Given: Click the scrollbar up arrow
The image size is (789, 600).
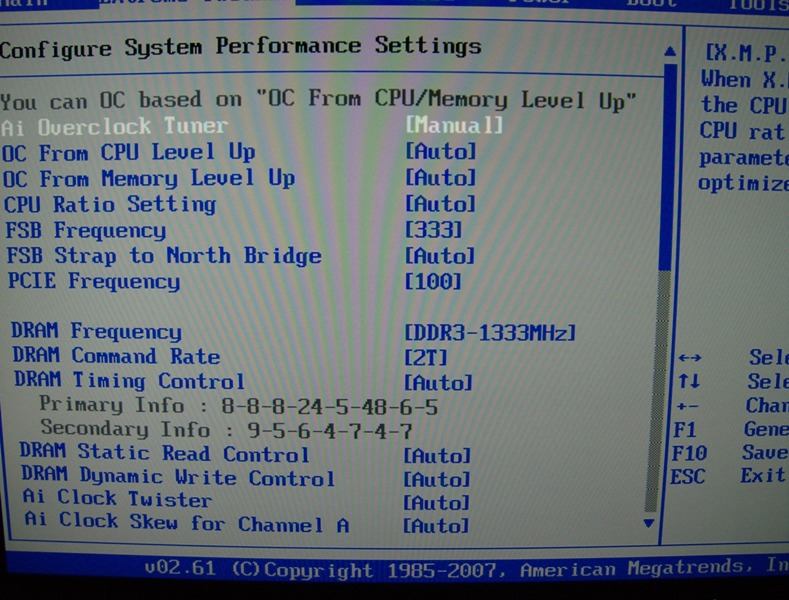Looking at the screenshot, I should pyautogui.click(x=670, y=51).
